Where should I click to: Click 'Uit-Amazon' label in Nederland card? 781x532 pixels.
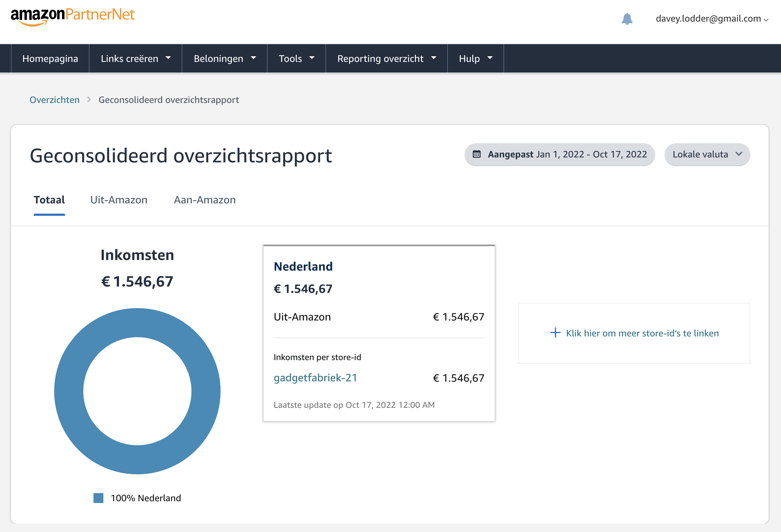tap(302, 317)
